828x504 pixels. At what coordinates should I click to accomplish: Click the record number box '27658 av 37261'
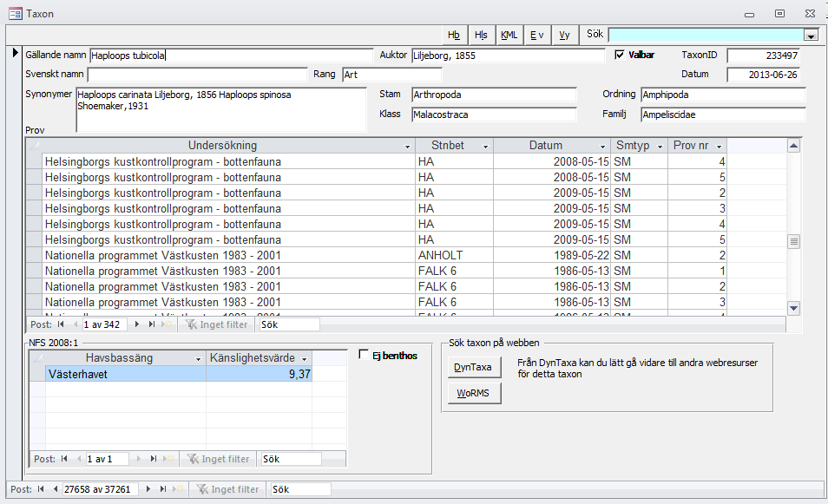tap(101, 489)
